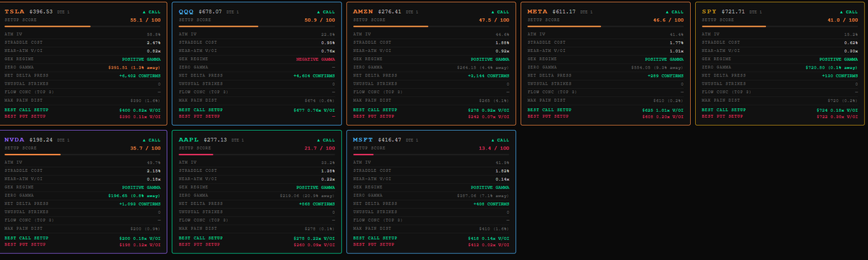Click the AAPL setup score progress bar
Image resolution: width=868 pixels, height=260 pixels.
tap(258, 154)
